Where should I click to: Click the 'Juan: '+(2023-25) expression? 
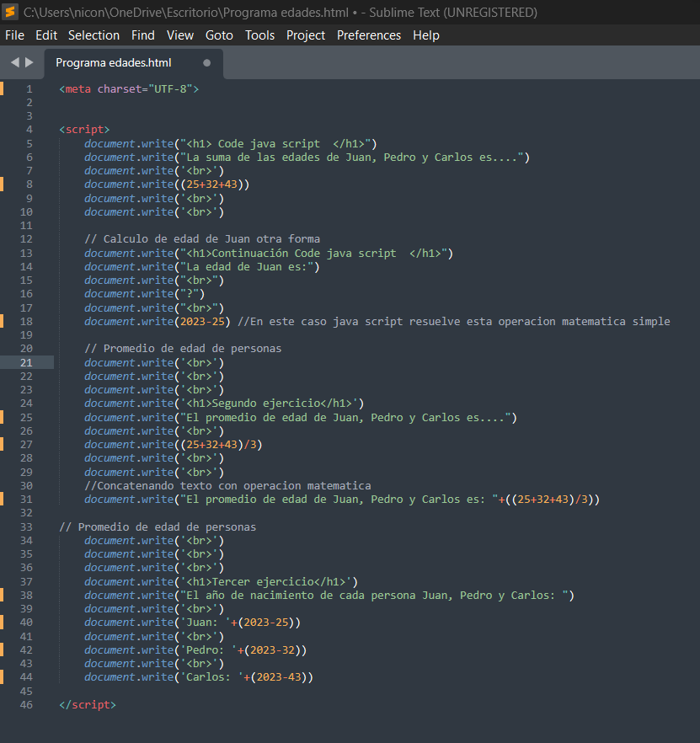[x=238, y=623]
